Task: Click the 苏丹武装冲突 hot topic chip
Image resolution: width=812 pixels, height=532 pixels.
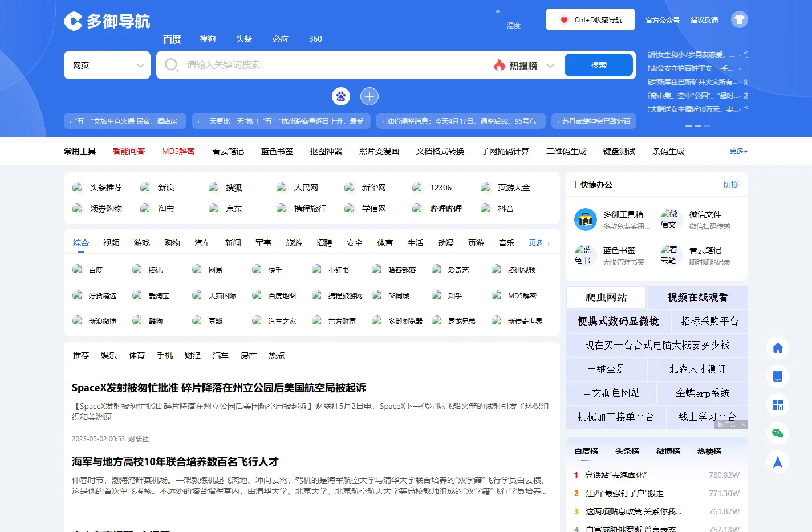Action: tap(594, 121)
